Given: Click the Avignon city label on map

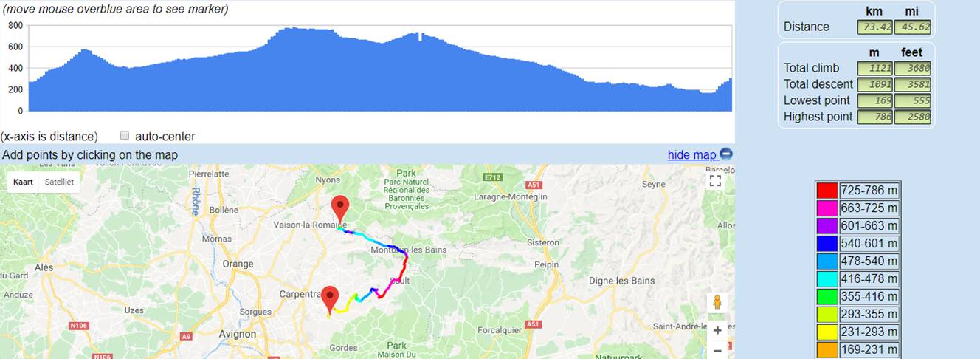Looking at the screenshot, I should click(x=238, y=334).
